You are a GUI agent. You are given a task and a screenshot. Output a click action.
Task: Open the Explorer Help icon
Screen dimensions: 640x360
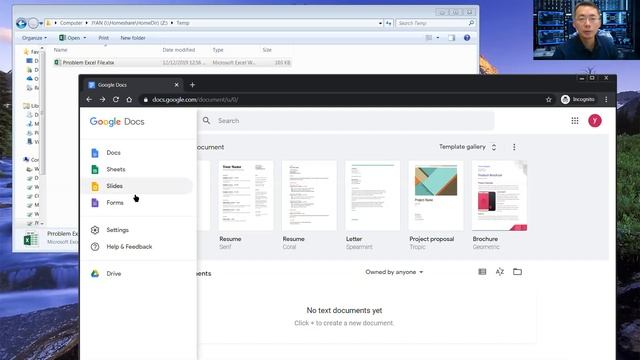click(467, 38)
